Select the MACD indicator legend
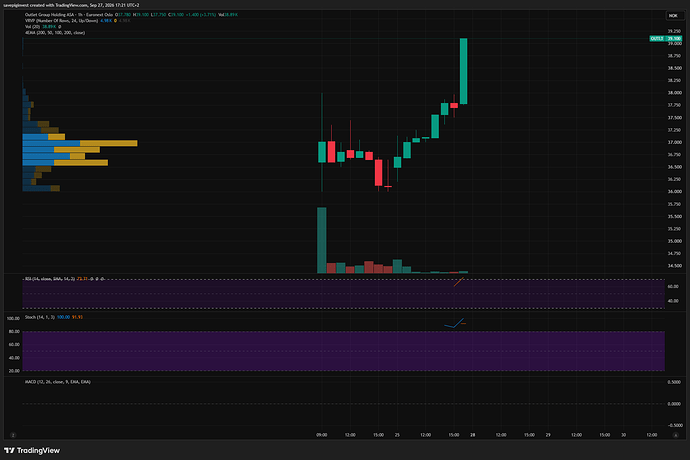 coord(58,382)
